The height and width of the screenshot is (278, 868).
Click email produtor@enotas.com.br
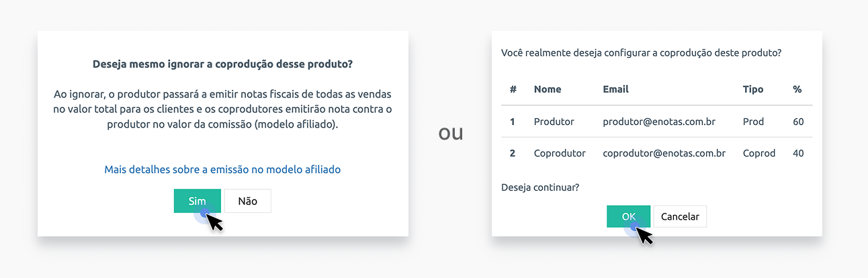tap(658, 122)
